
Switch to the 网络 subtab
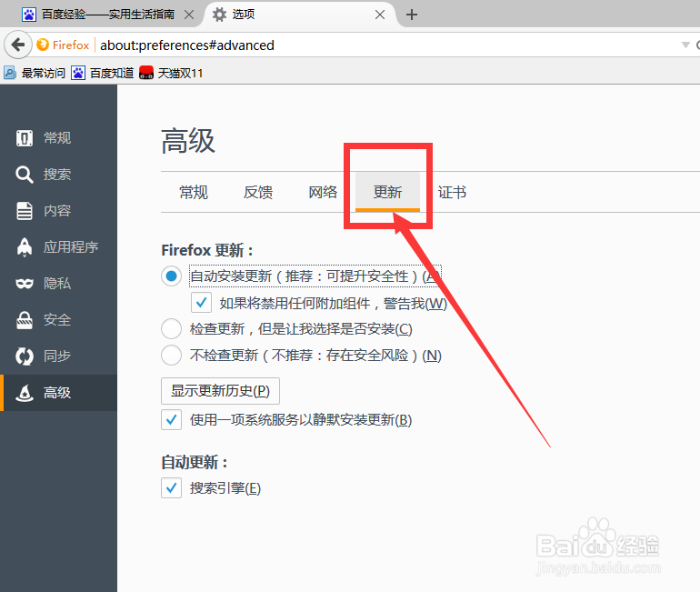(323, 193)
